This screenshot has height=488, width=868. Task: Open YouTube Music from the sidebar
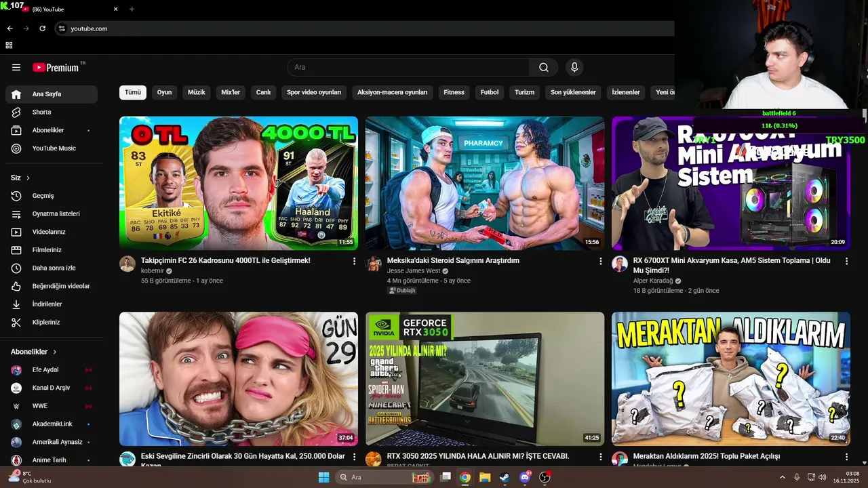click(x=52, y=148)
